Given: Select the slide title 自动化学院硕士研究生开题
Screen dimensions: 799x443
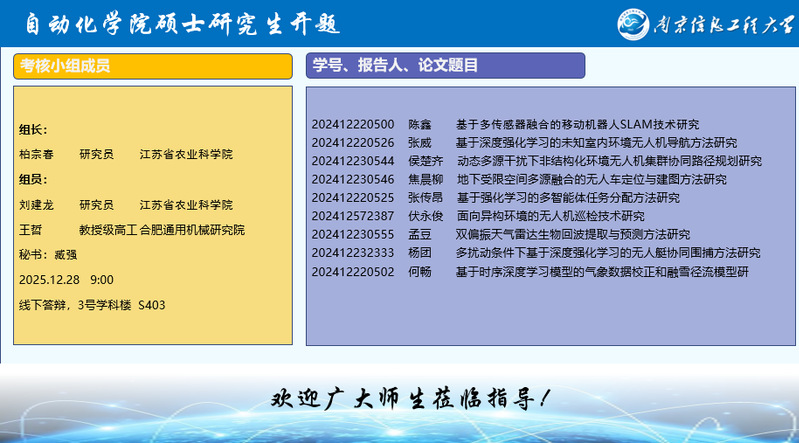Looking at the screenshot, I should point(182,23).
